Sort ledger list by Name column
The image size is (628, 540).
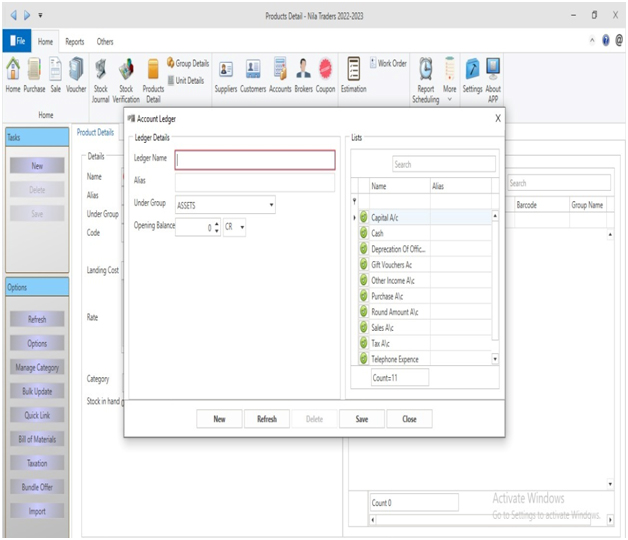click(x=399, y=186)
